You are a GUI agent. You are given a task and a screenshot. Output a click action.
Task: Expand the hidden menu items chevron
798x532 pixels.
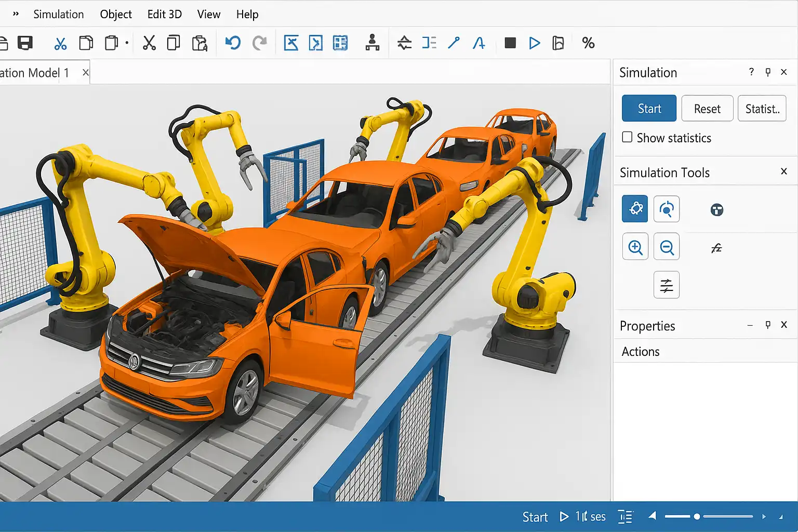16,14
